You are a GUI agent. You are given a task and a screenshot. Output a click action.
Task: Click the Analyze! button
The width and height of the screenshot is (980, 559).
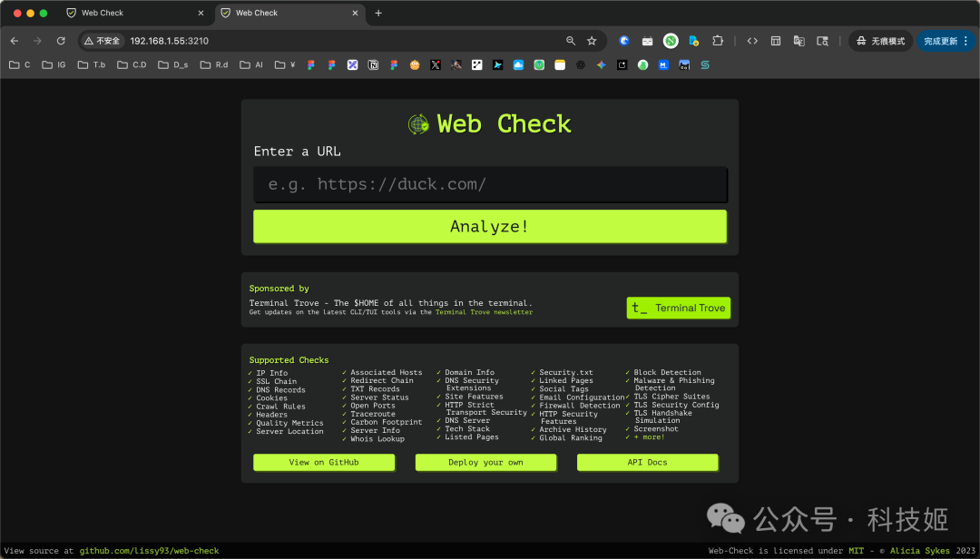490,226
